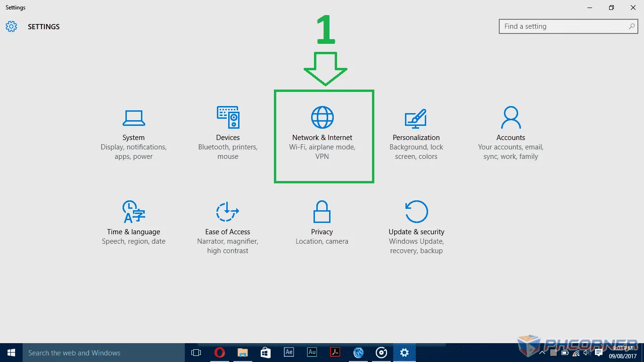
Task: Show hidden system tray icons
Action: (x=542, y=353)
